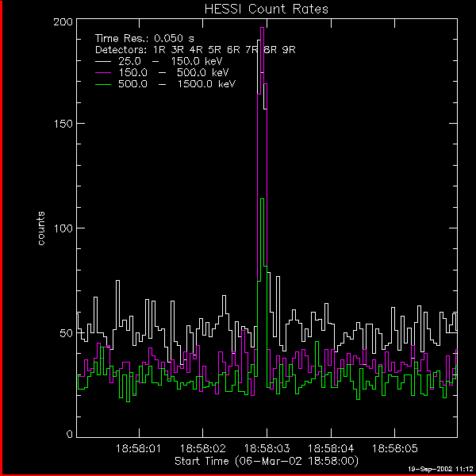Click the x-axis time label 18:58:05
The height and width of the screenshot is (476, 476).
coord(394,448)
